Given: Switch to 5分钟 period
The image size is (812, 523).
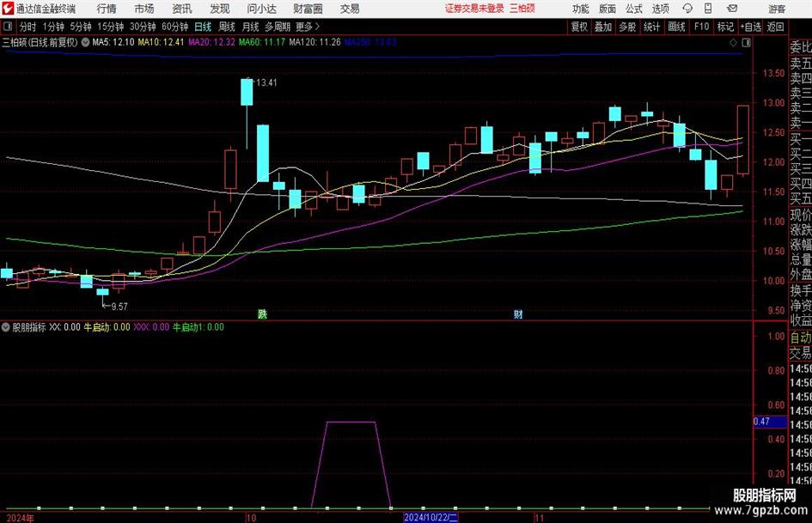Looking at the screenshot, I should tap(80, 27).
